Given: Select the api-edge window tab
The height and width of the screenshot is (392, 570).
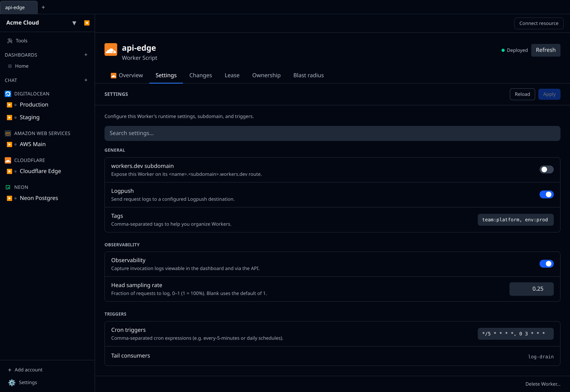Looking at the screenshot, I should pyautogui.click(x=19, y=7).
